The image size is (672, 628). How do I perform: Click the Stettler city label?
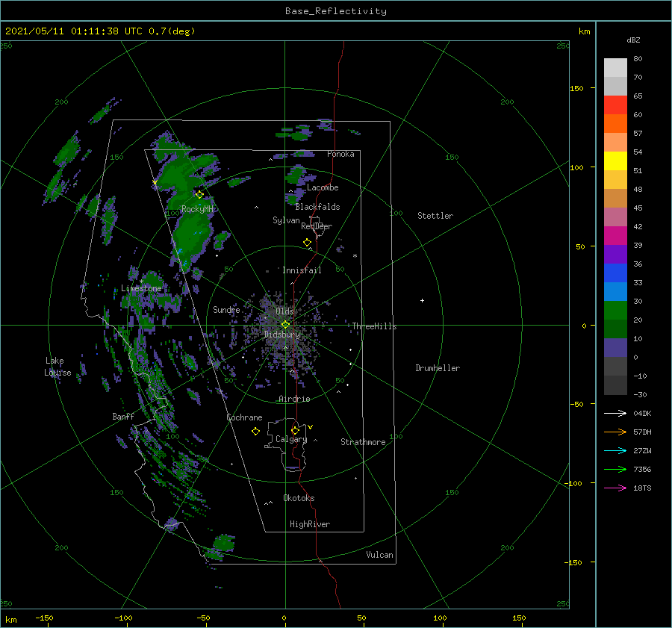(x=435, y=216)
